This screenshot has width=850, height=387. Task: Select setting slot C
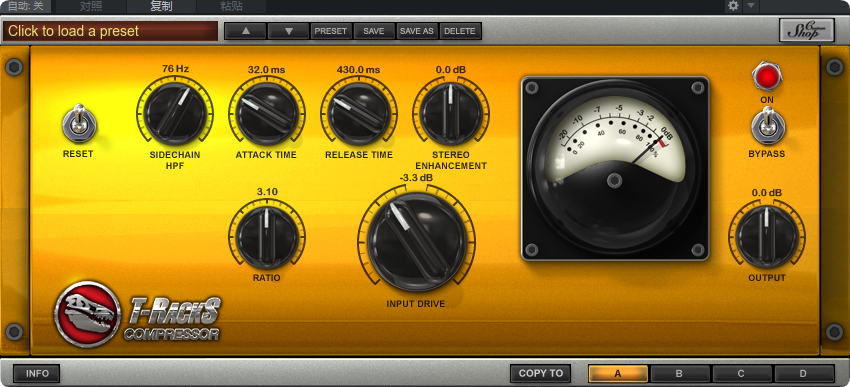click(x=742, y=373)
